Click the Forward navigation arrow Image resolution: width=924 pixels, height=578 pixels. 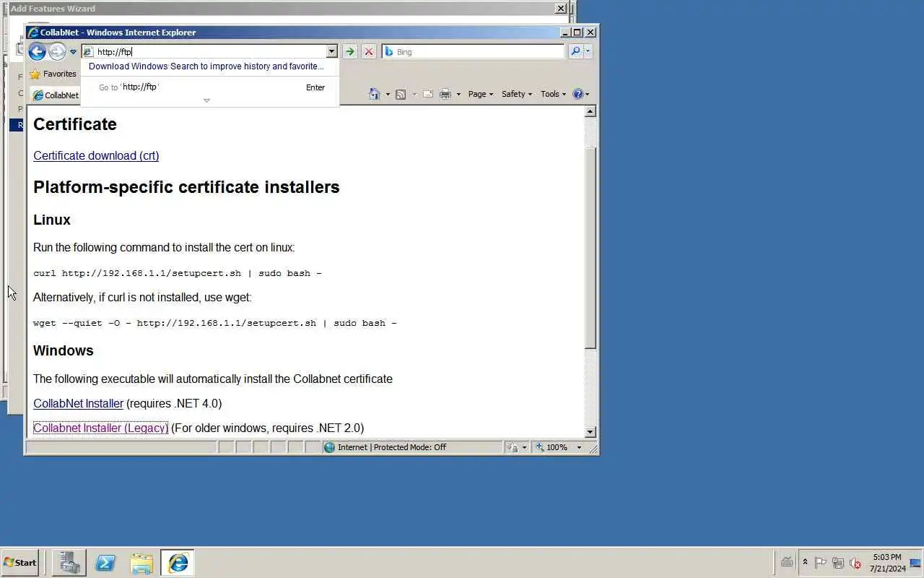(x=57, y=51)
